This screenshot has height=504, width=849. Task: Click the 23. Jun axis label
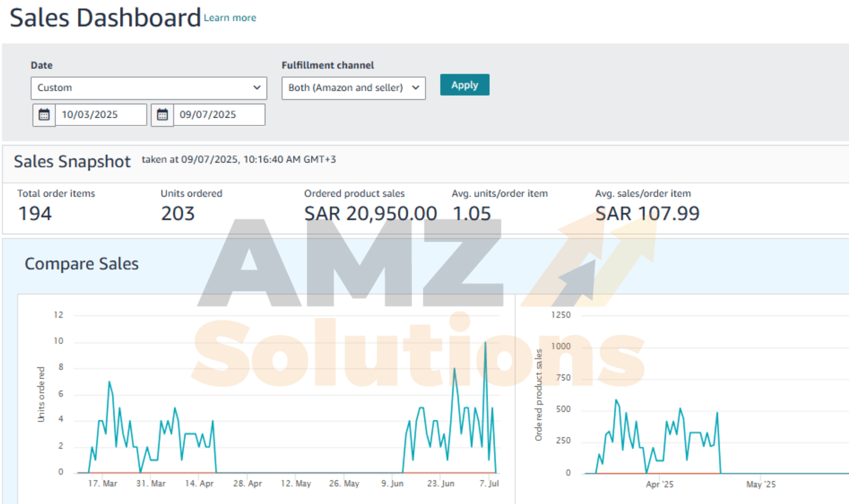[x=440, y=483]
